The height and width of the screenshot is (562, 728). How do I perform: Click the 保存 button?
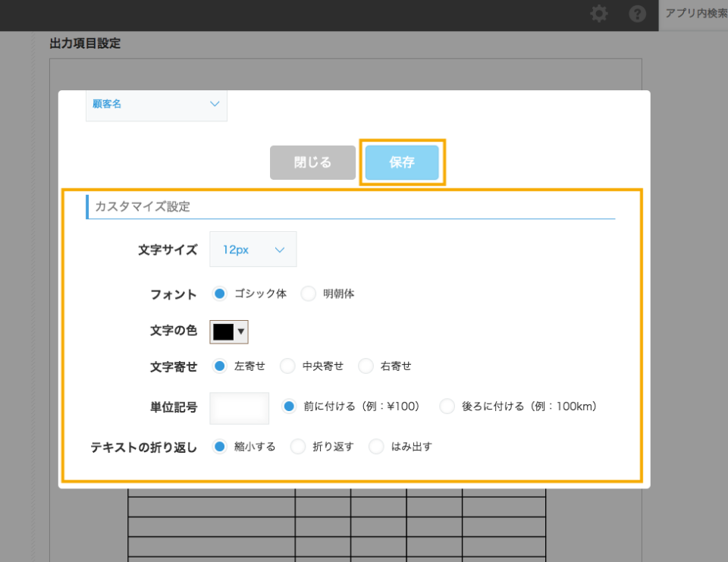(402, 162)
